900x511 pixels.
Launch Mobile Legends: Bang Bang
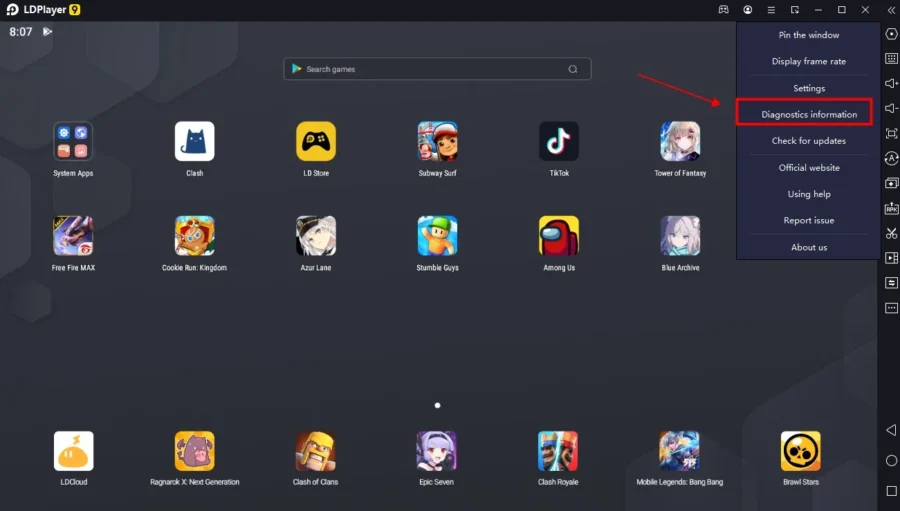tap(680, 451)
